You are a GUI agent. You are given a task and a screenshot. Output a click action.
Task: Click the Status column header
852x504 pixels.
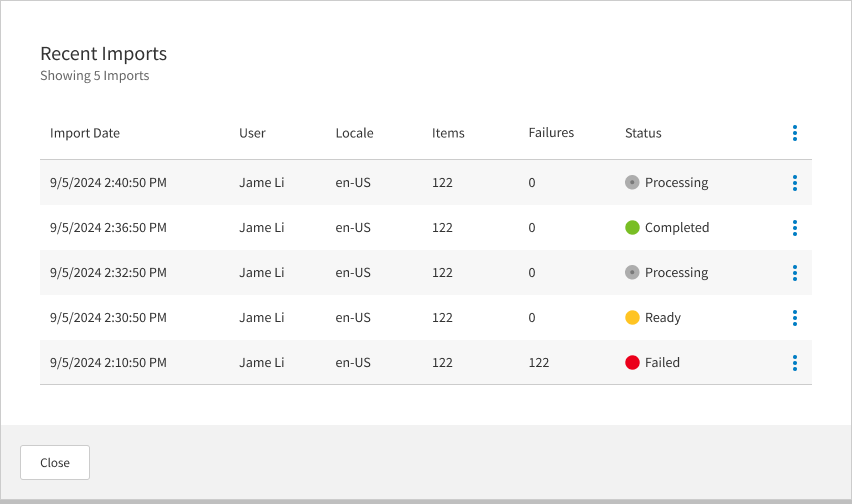pyautogui.click(x=643, y=133)
